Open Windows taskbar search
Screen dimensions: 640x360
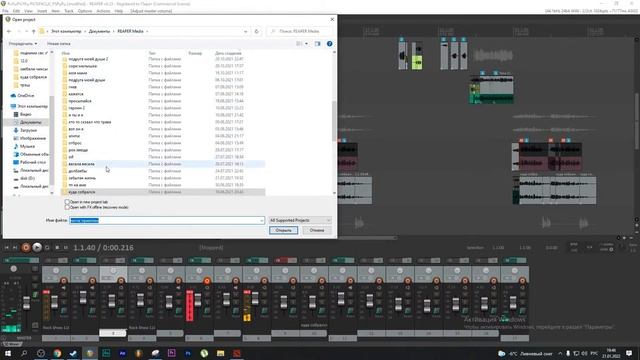(x=24, y=353)
